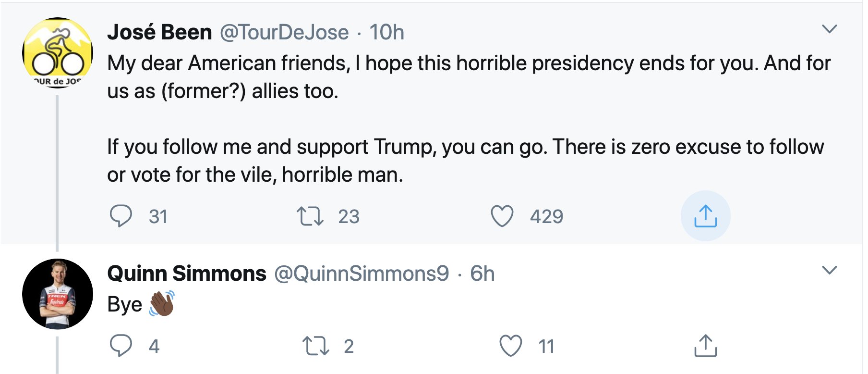Reply to José Been's tweet
This screenshot has height=374, width=868.
(121, 216)
